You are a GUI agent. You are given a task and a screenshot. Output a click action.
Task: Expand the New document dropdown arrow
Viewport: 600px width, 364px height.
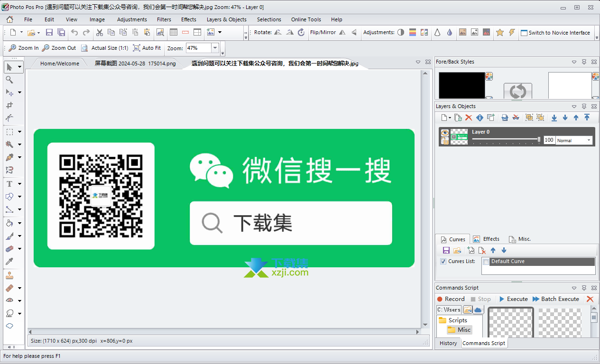(x=22, y=33)
